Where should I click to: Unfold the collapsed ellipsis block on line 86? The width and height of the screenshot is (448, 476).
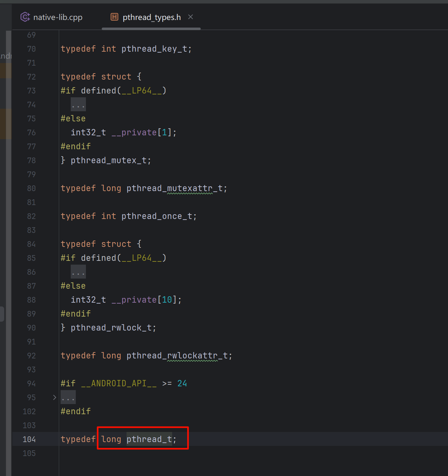pyautogui.click(x=78, y=272)
